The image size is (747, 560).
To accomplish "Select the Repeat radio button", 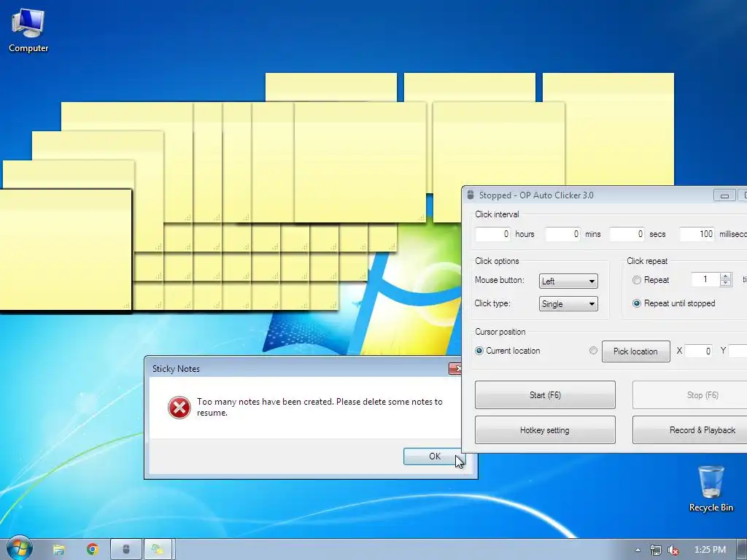I will click(x=636, y=280).
